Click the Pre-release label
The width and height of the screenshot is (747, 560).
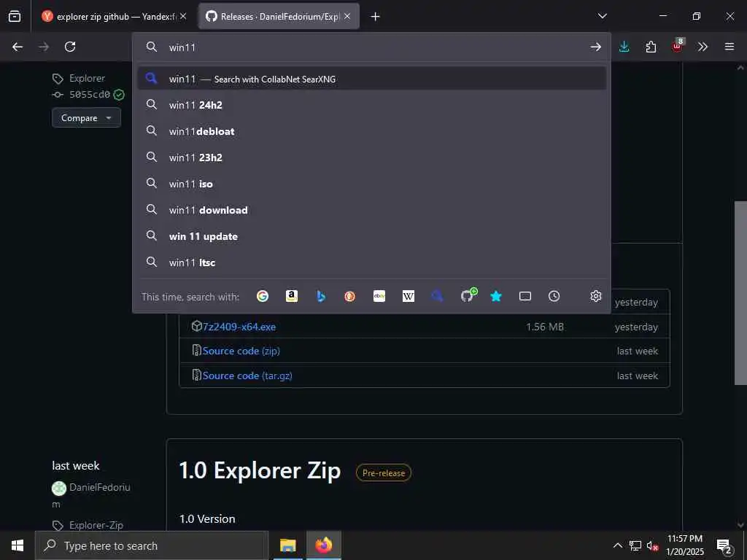(x=384, y=472)
